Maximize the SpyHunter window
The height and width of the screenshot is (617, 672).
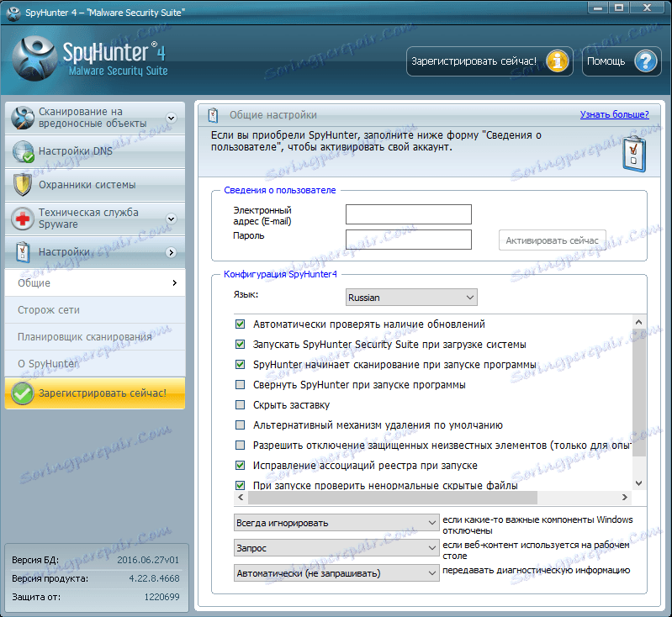[619, 8]
